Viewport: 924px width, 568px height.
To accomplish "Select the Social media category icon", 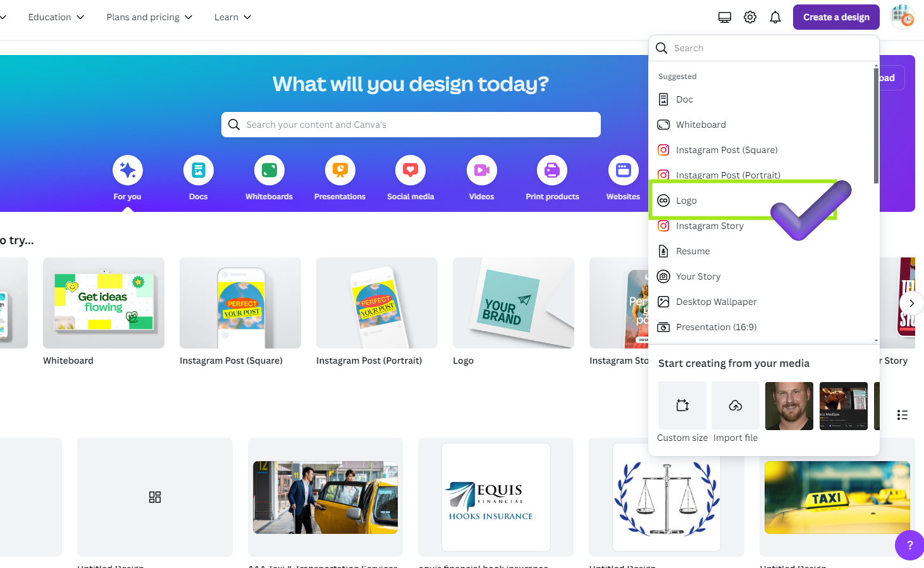I will coord(411,170).
